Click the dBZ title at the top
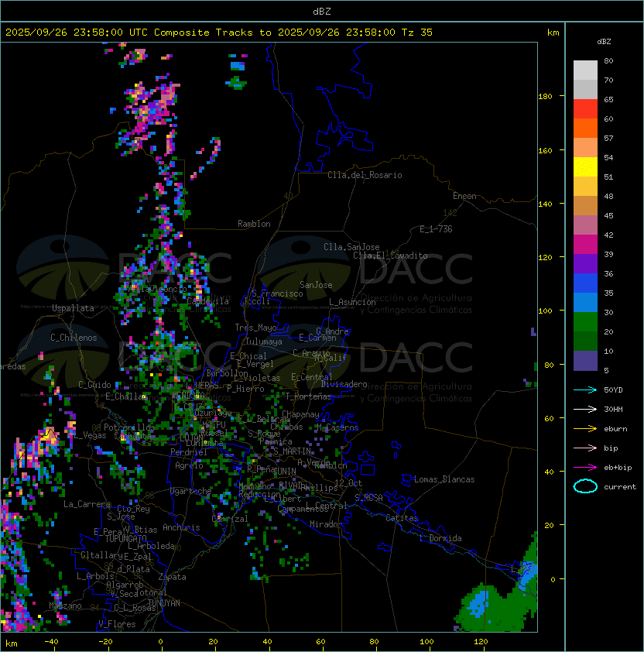644x652 pixels. (x=322, y=11)
